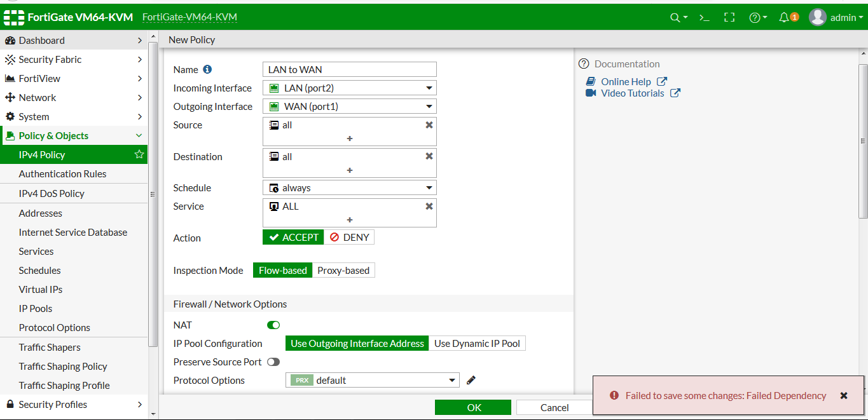Open the help question-mark menu
Screen dimensions: 868x420
click(x=758, y=18)
